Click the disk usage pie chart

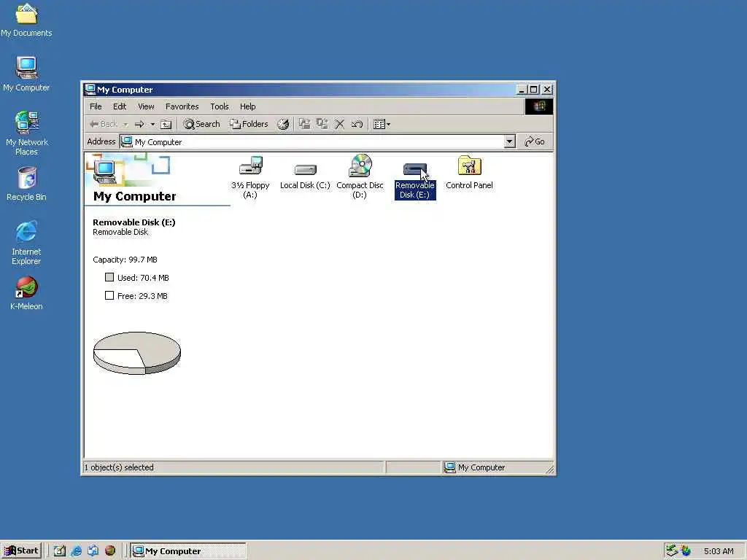[136, 353]
